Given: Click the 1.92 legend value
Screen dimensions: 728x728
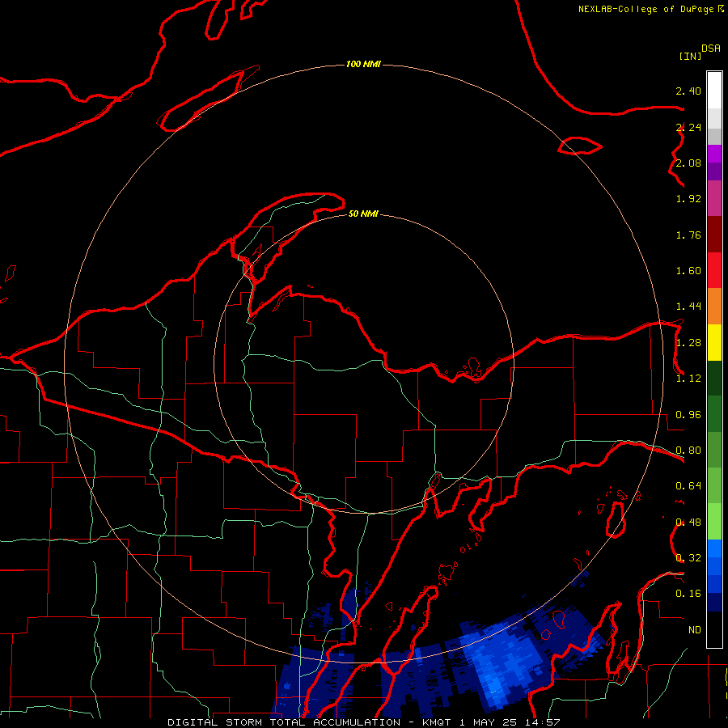Looking at the screenshot, I should [688, 199].
